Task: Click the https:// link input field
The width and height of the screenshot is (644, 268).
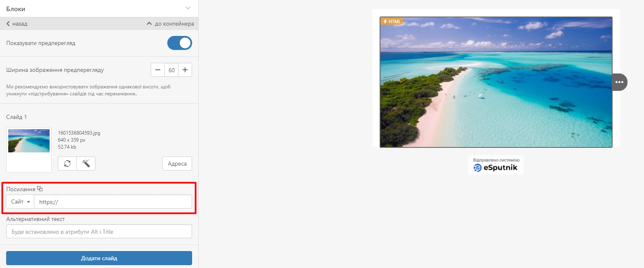Action: (113, 202)
